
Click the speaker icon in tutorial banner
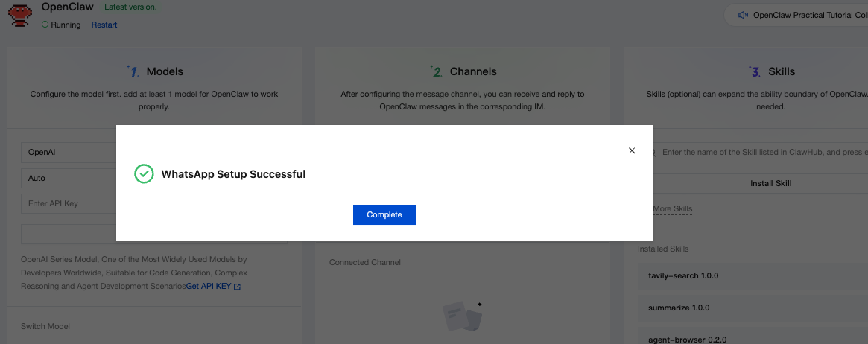(x=742, y=15)
